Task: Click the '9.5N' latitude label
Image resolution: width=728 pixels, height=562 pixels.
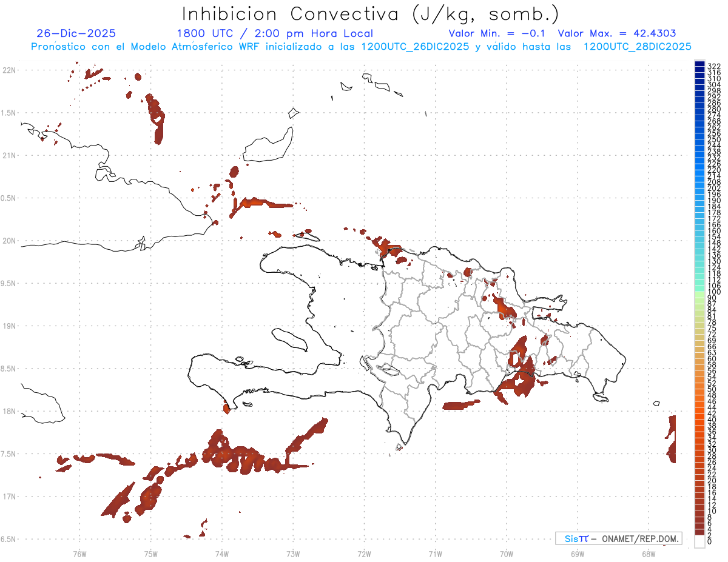Action: pyautogui.click(x=9, y=284)
